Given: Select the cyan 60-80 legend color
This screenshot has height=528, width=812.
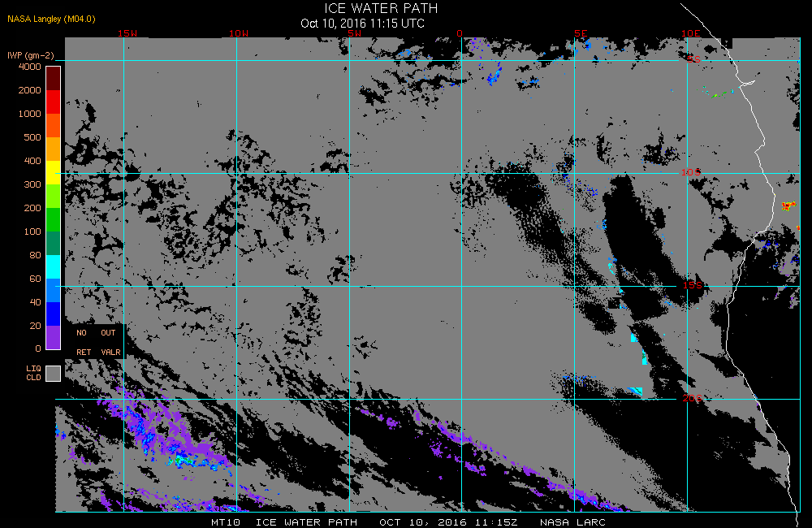Looking at the screenshot, I should [x=54, y=267].
